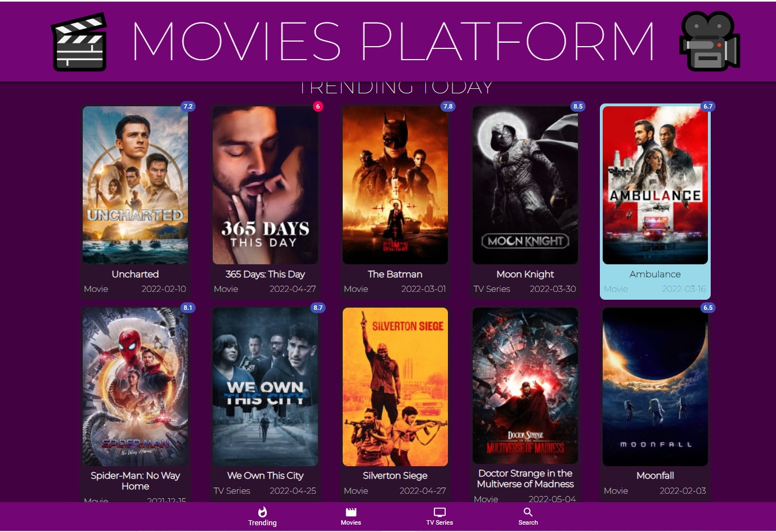776x532 pixels.
Task: Open the Trending tab label
Action: pos(262,522)
